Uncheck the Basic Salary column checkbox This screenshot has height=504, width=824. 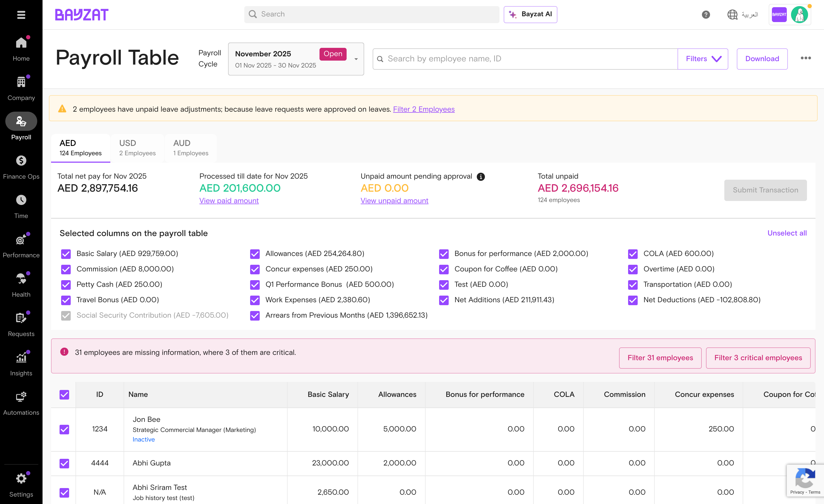pos(66,254)
